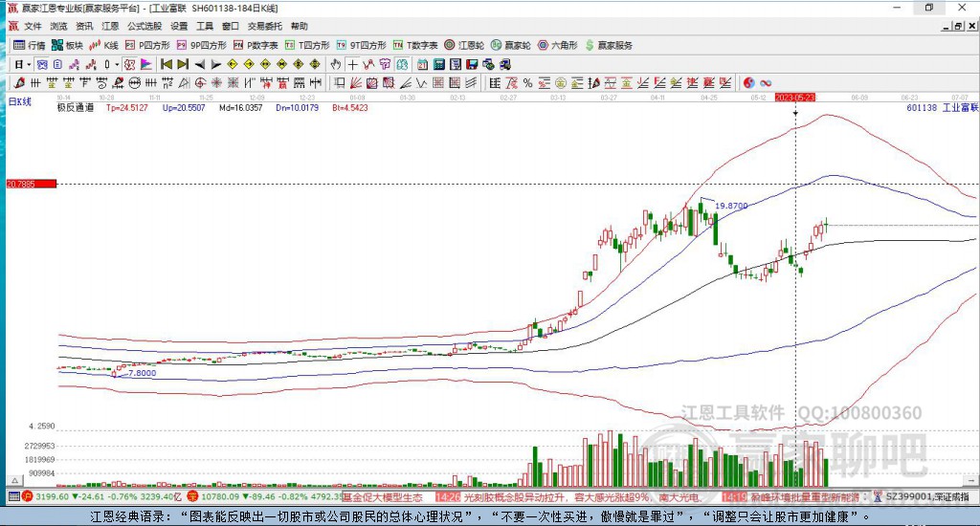
Task: Click the Up=20.5507 indicator value
Action: (184, 107)
